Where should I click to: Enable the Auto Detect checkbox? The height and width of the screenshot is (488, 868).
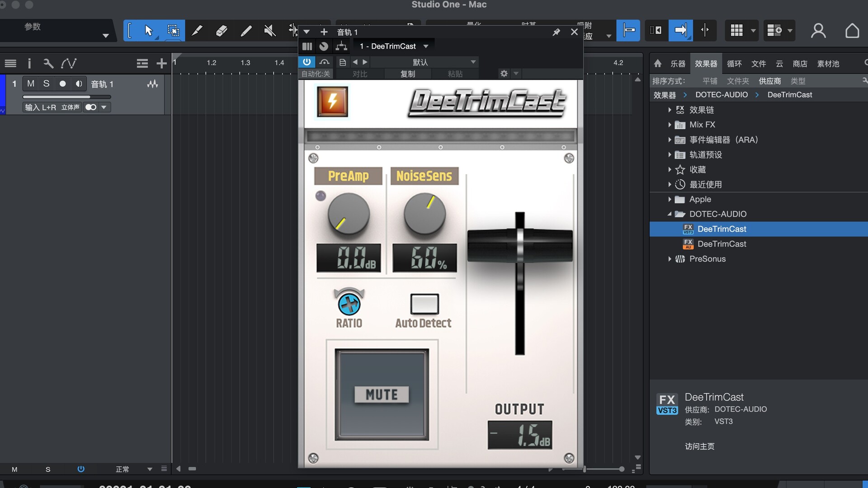(425, 304)
